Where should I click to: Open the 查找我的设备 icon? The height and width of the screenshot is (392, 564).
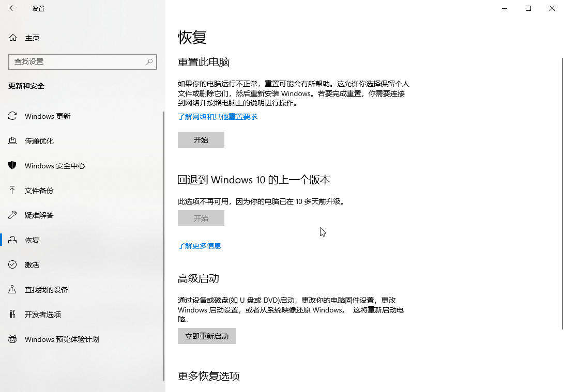(x=12, y=290)
